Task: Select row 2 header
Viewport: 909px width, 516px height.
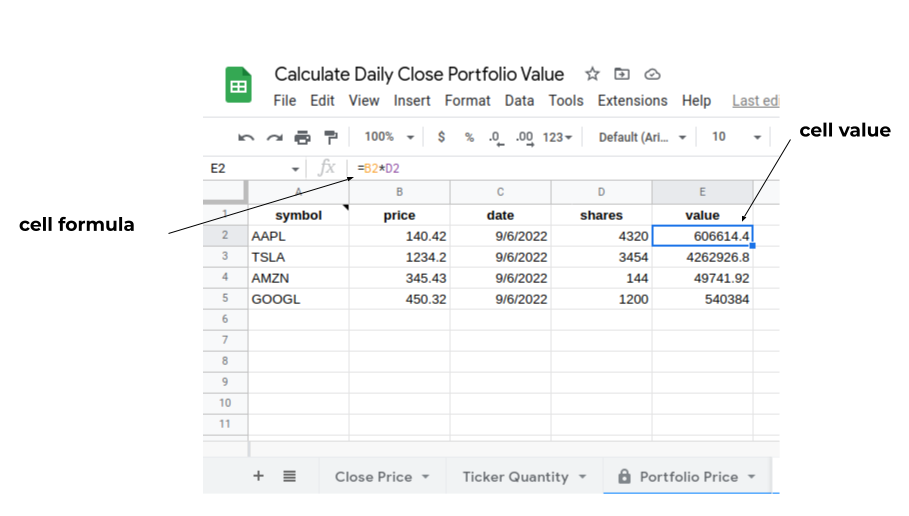Action: point(226,235)
